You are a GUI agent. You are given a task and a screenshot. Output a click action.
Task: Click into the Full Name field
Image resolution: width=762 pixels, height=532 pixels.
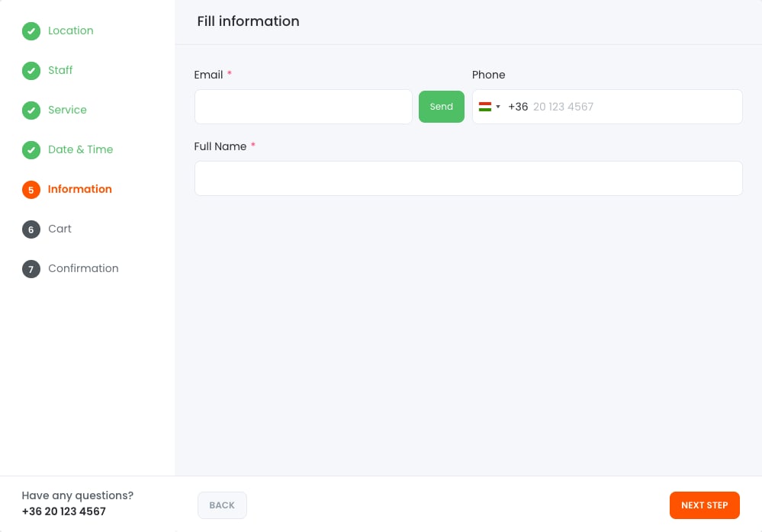click(x=468, y=178)
